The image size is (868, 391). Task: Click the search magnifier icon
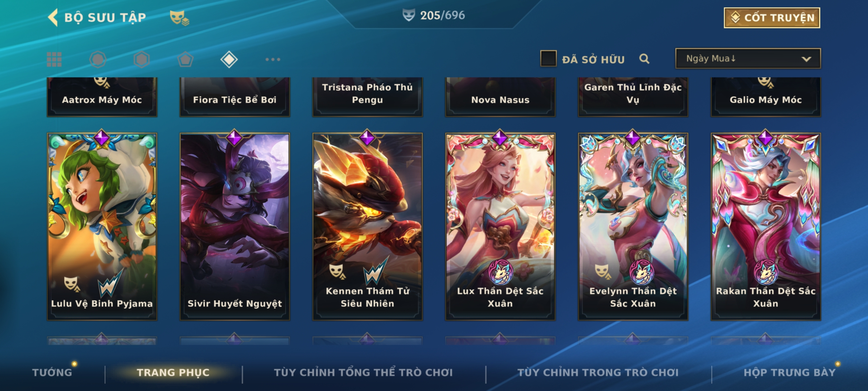(644, 59)
